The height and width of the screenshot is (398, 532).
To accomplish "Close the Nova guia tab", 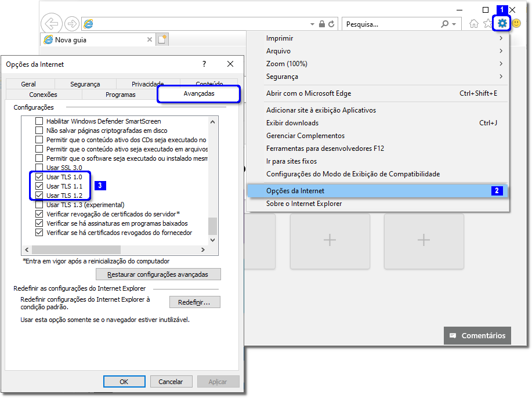I will pyautogui.click(x=149, y=39).
